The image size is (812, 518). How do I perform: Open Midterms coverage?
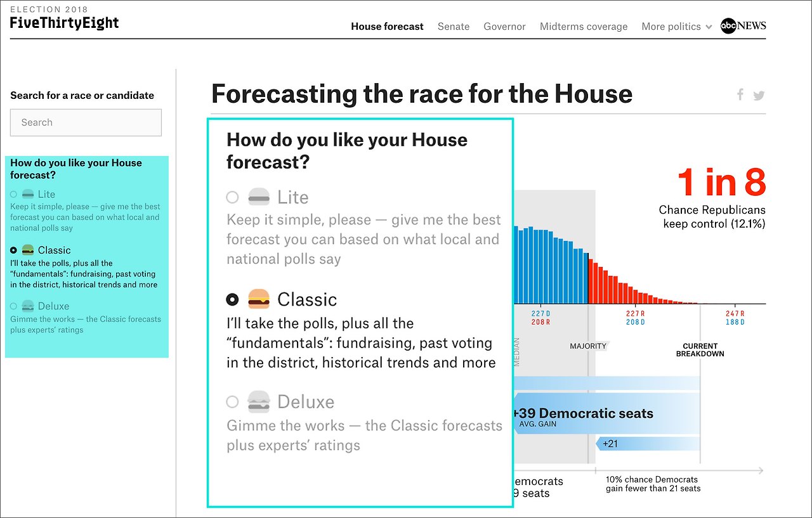[x=583, y=27]
